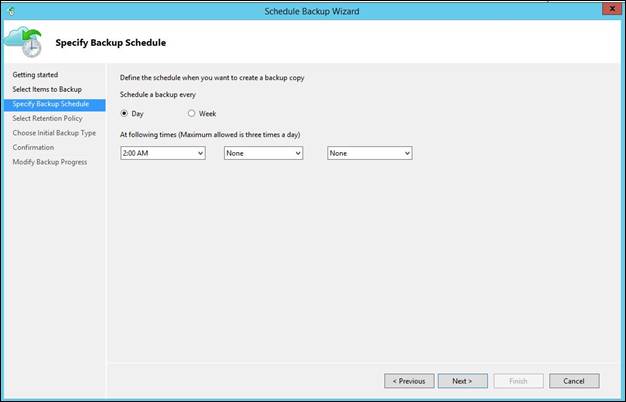Go to Getting started step

pos(35,75)
